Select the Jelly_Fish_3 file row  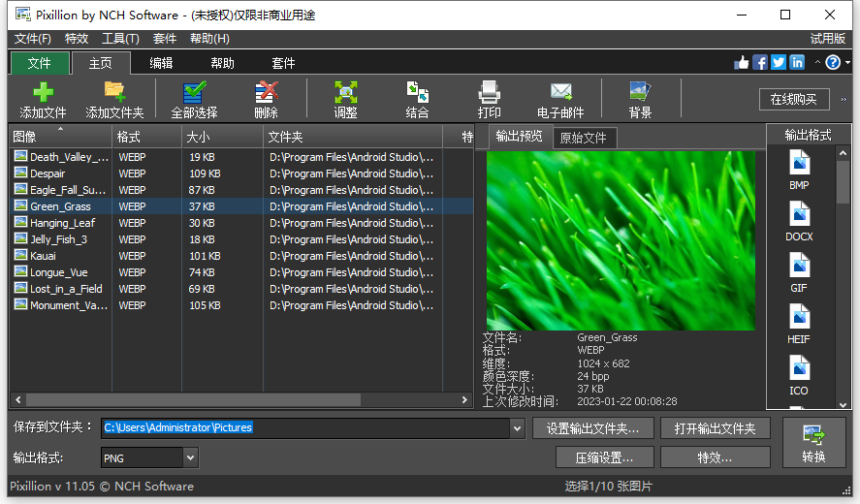coord(241,239)
